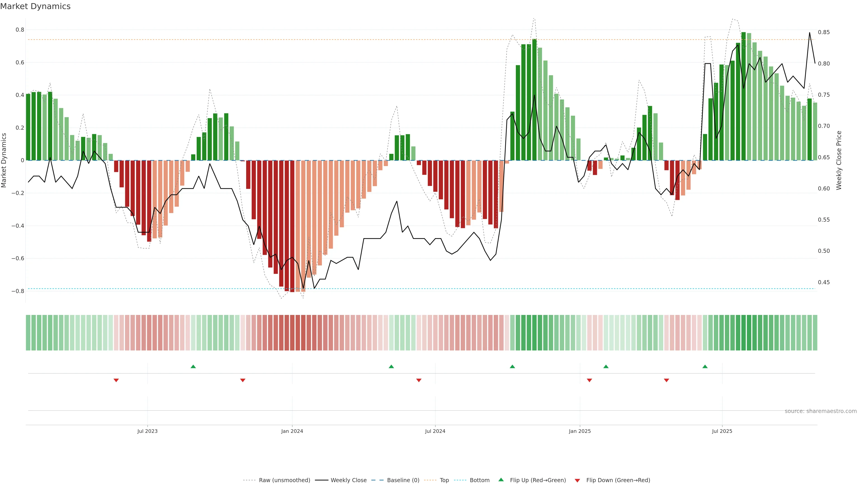Image resolution: width=868 pixels, height=488 pixels.
Task: Click the red flip-down marker just before Jul 2024
Action: [x=419, y=380]
